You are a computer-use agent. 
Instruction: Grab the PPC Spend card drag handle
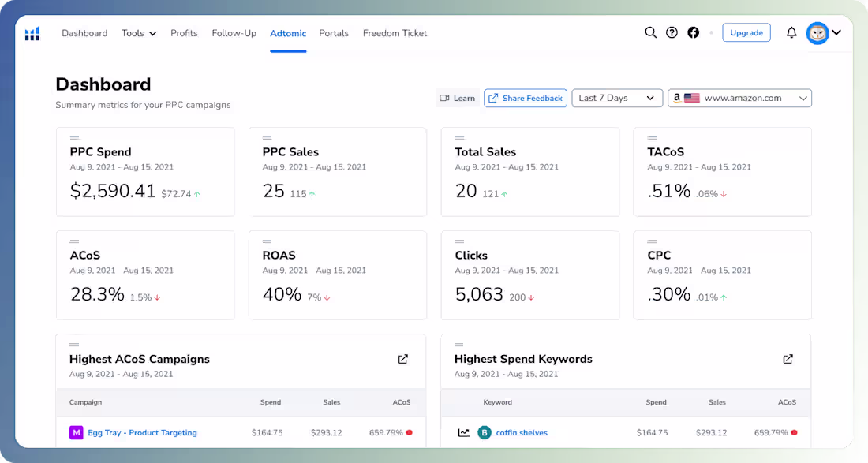74,138
